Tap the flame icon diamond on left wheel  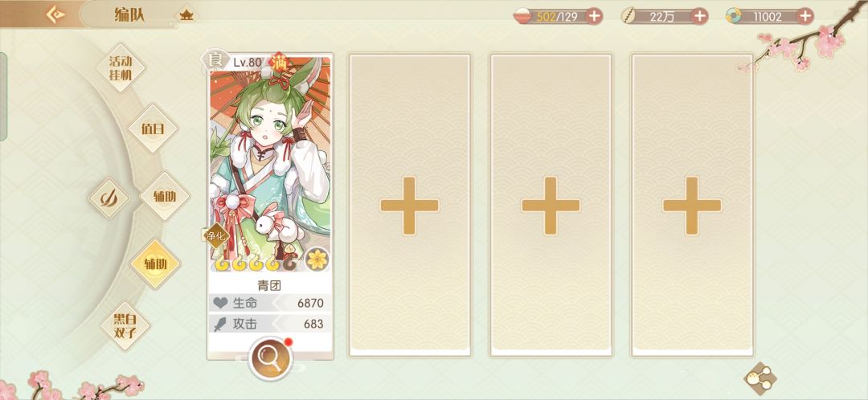(x=108, y=198)
